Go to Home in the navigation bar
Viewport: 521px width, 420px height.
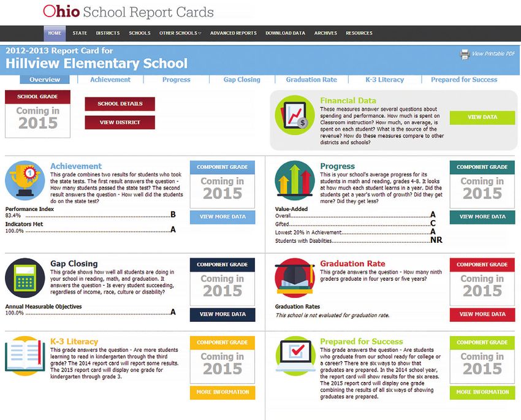tap(55, 33)
